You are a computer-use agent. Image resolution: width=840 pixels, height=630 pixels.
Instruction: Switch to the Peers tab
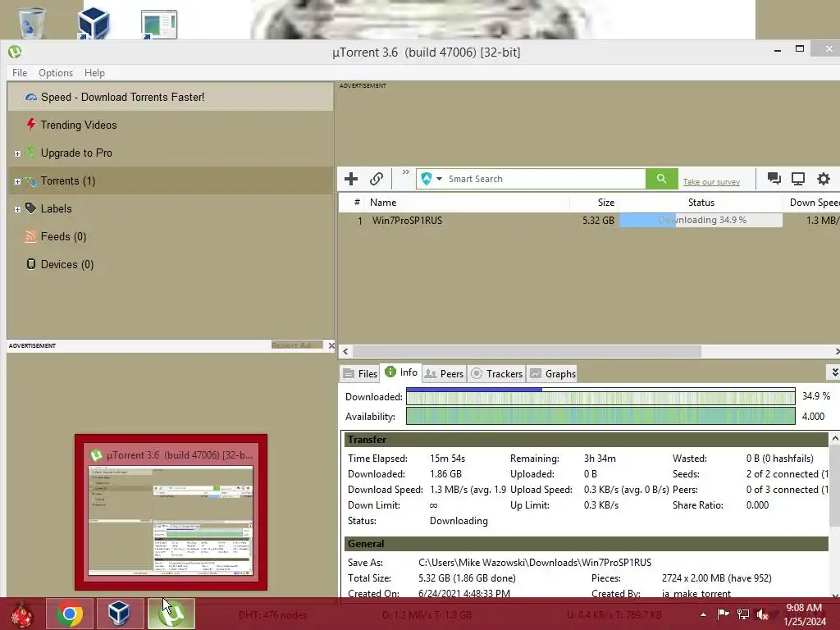click(x=444, y=374)
